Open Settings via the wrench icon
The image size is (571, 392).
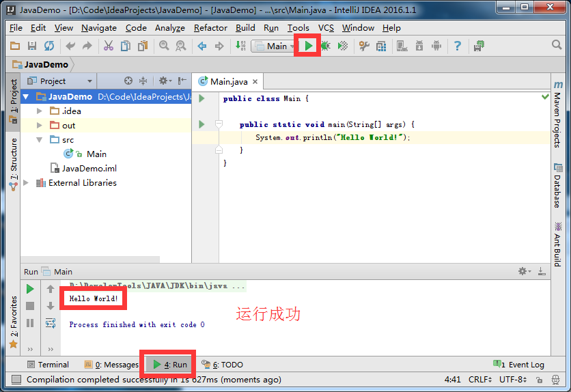coord(364,46)
